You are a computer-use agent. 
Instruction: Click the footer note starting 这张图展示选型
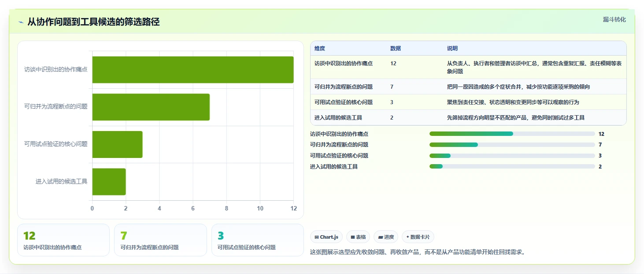(418, 252)
